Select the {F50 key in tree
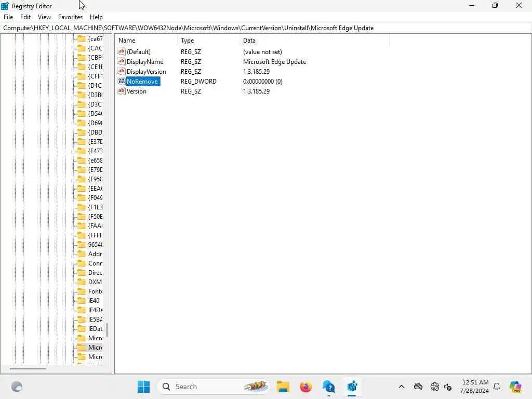The width and height of the screenshot is (532, 399). point(95,217)
